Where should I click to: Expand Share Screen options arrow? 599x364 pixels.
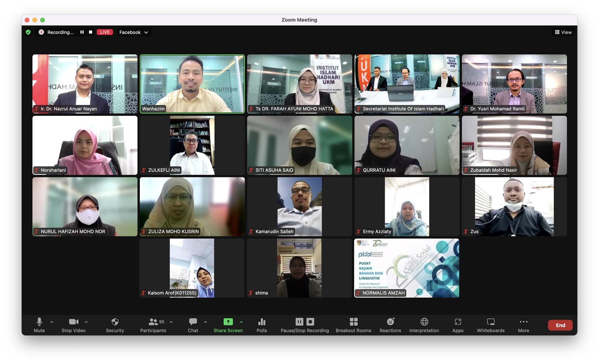pyautogui.click(x=241, y=322)
